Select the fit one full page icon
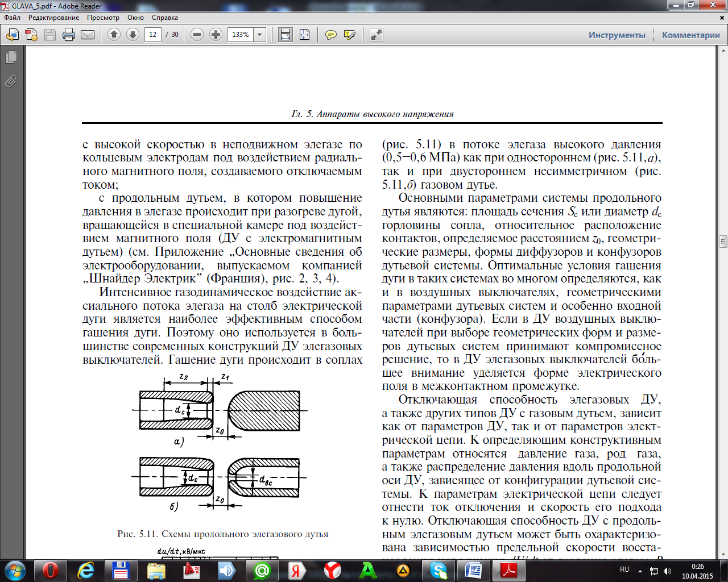The height and width of the screenshot is (582, 728). click(304, 35)
